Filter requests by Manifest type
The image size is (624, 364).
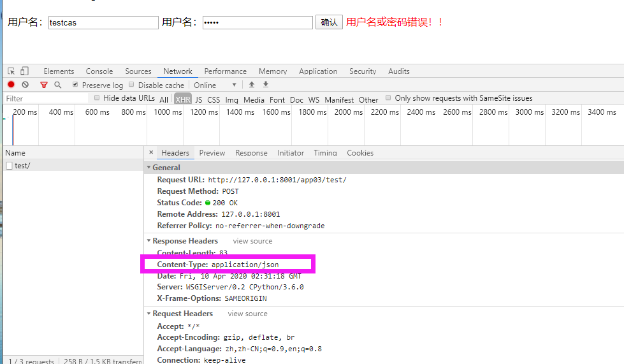point(339,99)
